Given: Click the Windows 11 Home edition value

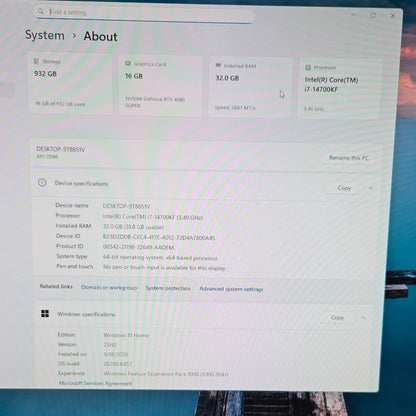Looking at the screenshot, I should coord(126,335).
